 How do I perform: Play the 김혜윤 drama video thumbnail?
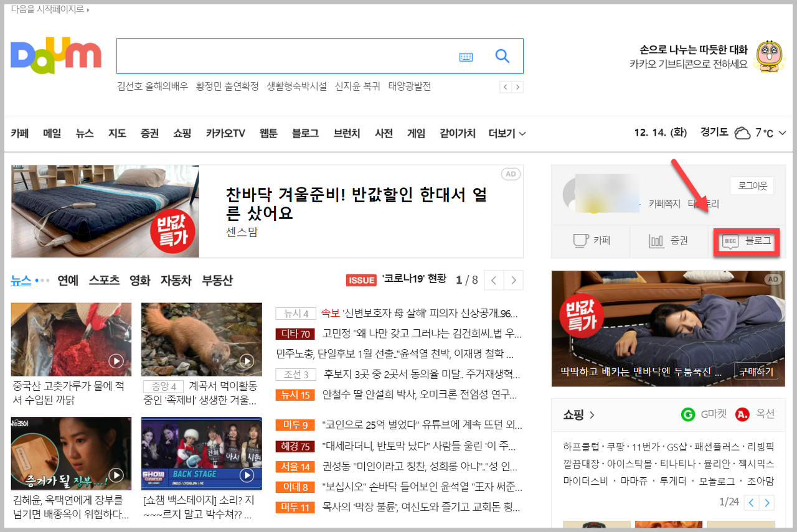tap(71, 454)
